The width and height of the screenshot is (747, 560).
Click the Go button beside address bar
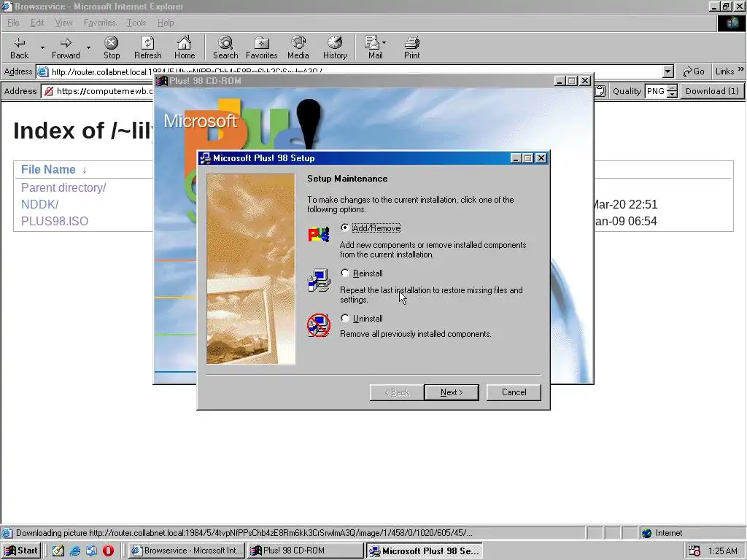[x=693, y=71]
